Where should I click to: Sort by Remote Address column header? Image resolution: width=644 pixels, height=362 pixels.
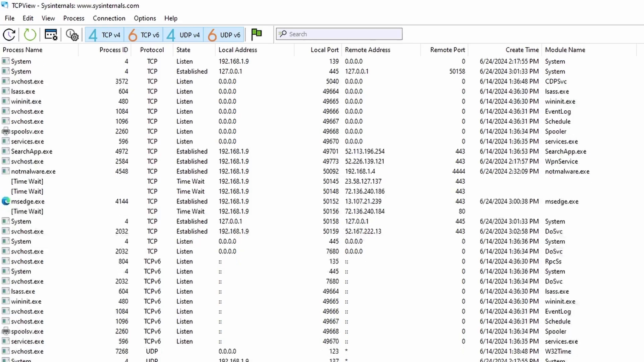(x=368, y=50)
